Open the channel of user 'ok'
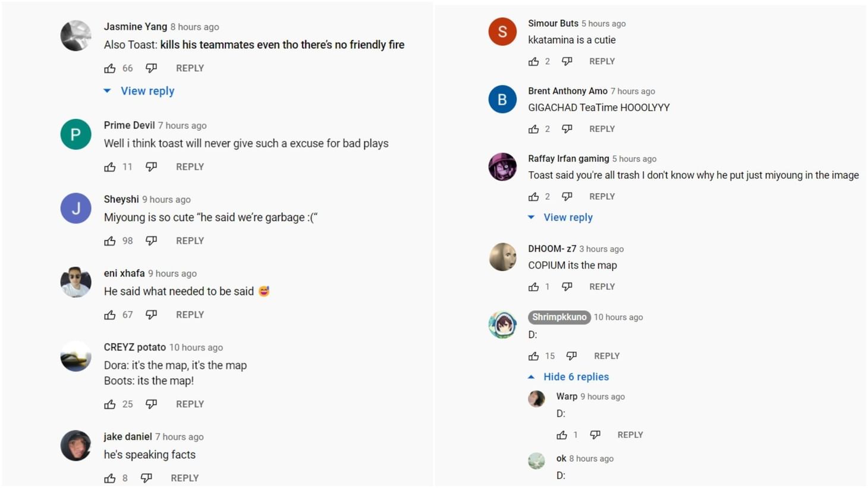The width and height of the screenshot is (868, 488). pyautogui.click(x=561, y=458)
